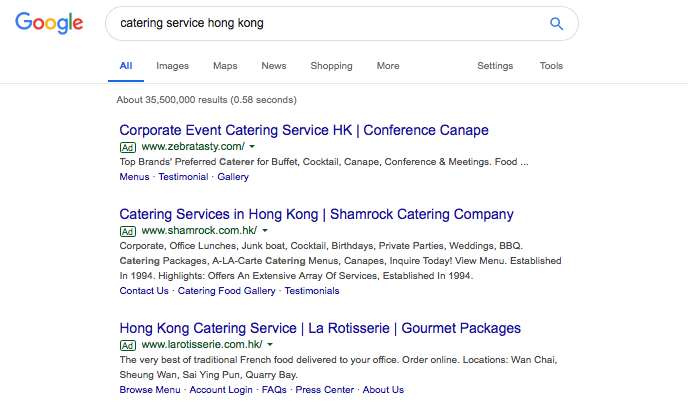Switch to the Maps tab
Viewport: 688px width, 417px height.
225,66
